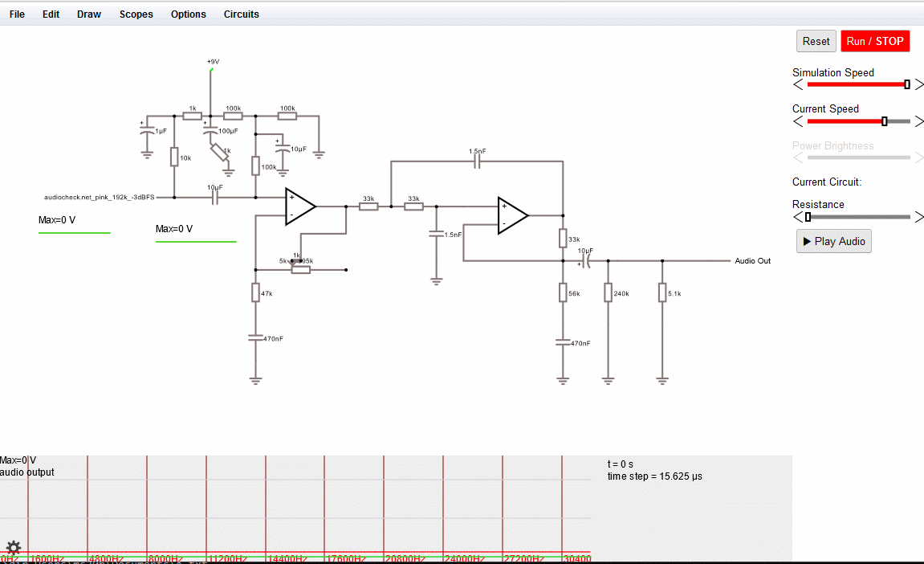This screenshot has height=564, width=924.
Task: Open the Draw menu
Action: [89, 14]
